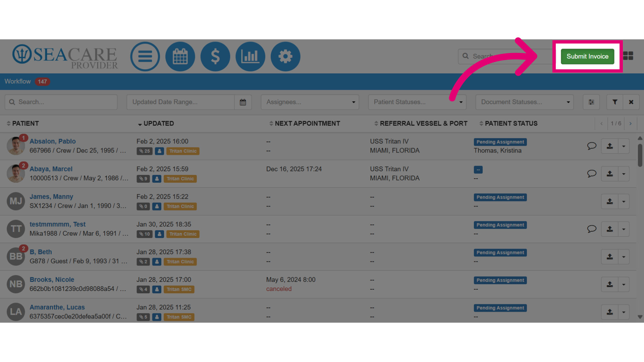Viewport: 644px width, 362px height.
Task: Sort by REFERRAL VESSEL & PORT column
Action: 421,123
